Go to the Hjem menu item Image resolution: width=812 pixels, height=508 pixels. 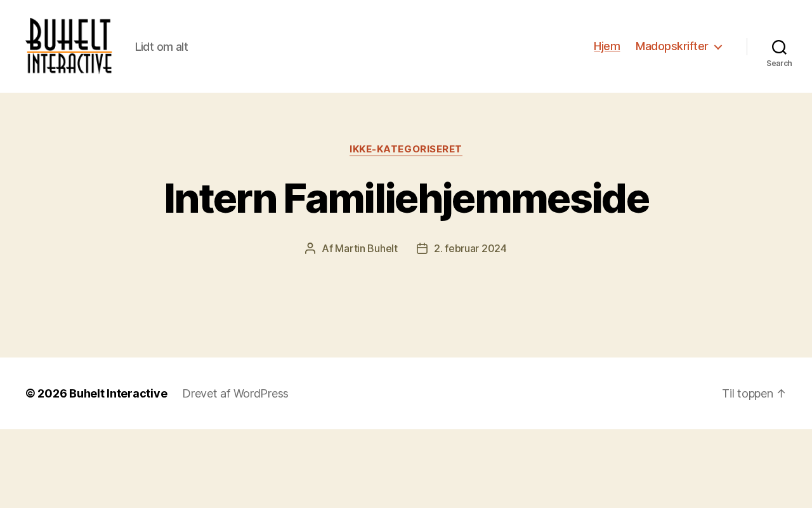(606, 46)
